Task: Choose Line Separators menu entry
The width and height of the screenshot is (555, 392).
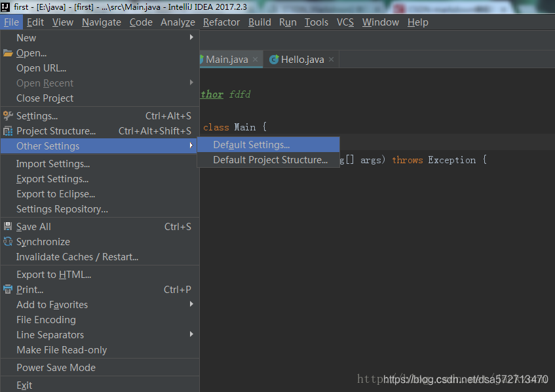Action: [100, 334]
